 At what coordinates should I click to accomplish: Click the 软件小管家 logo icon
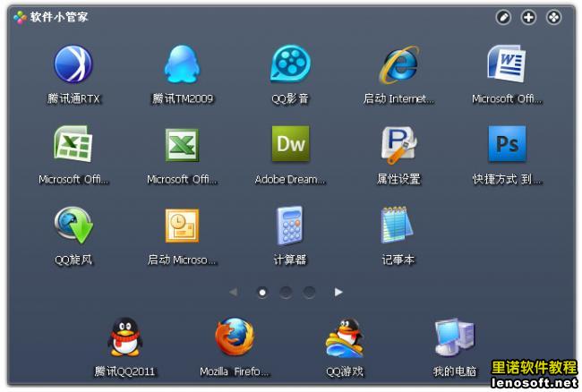click(x=20, y=17)
